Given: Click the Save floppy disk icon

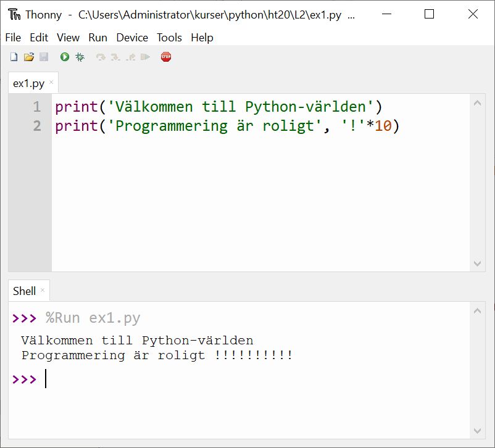Looking at the screenshot, I should pos(44,57).
